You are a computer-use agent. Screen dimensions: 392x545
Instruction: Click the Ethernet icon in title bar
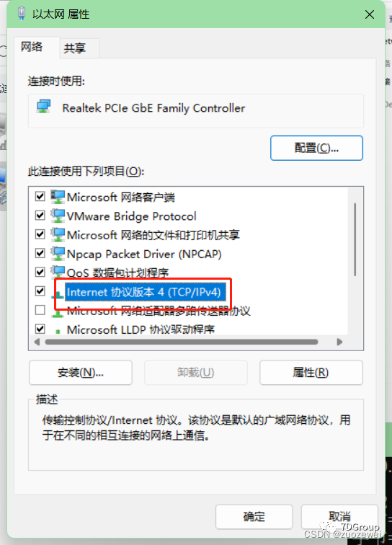[22, 14]
